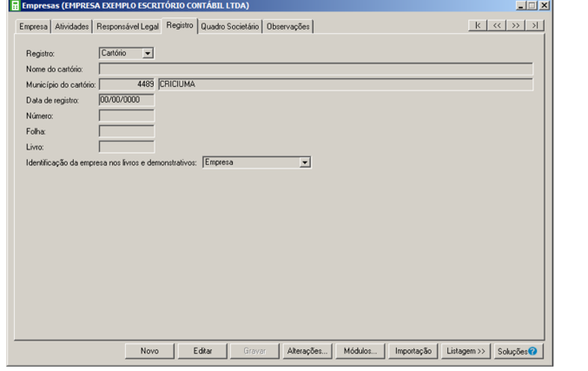Expand the Listagem >> button

[465, 351]
